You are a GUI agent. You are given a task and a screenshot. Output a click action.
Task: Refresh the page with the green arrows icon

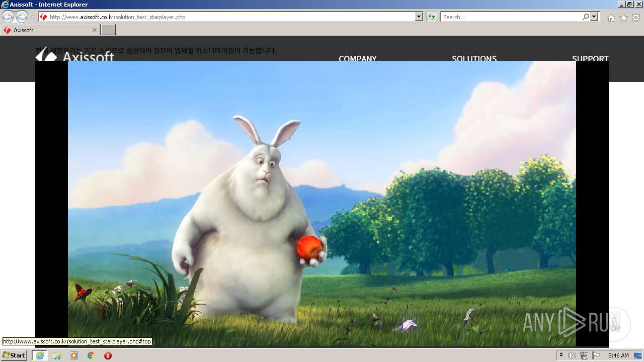pos(432,17)
